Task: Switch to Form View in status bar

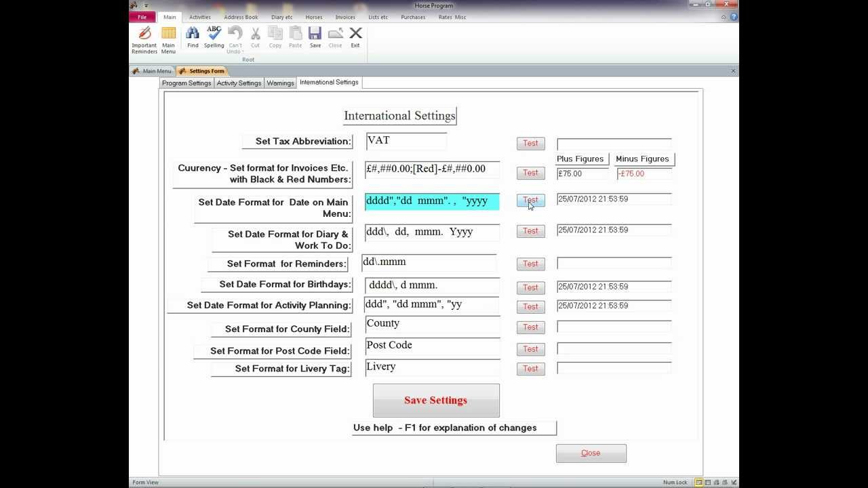Action: tap(699, 483)
